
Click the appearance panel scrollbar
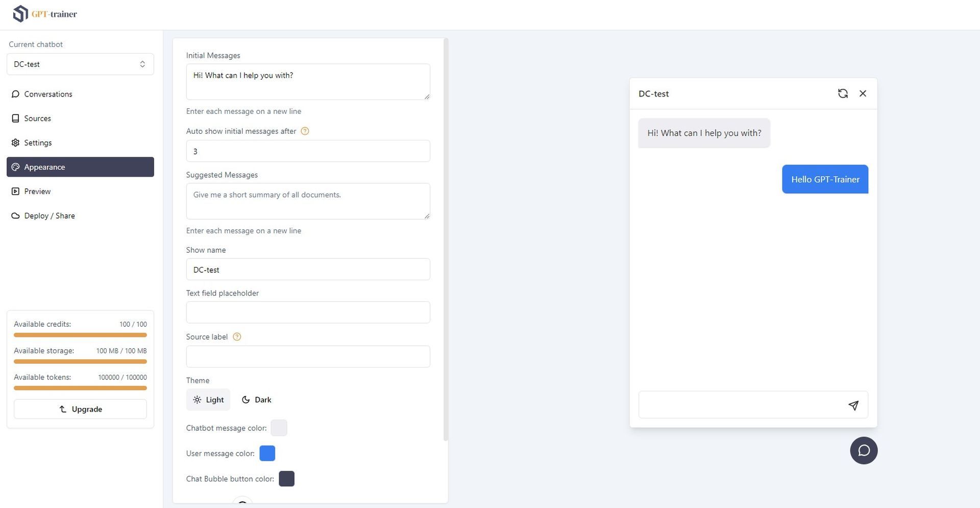pos(446,239)
